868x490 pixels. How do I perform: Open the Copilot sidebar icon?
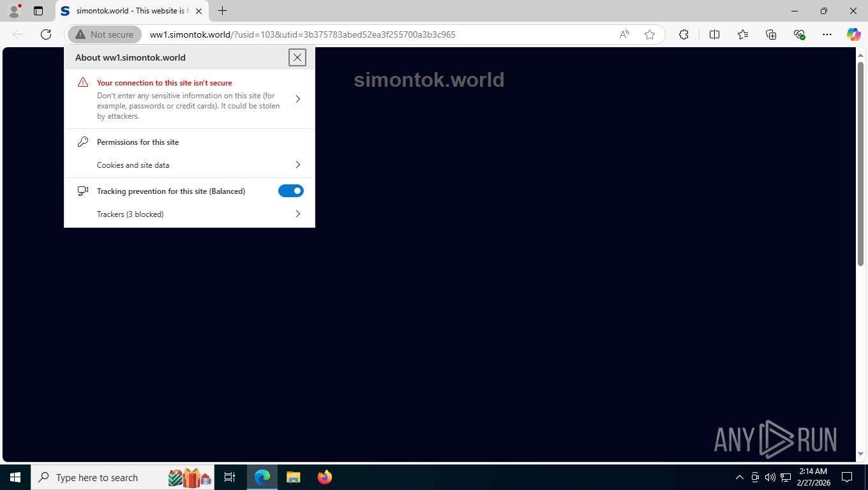point(854,34)
